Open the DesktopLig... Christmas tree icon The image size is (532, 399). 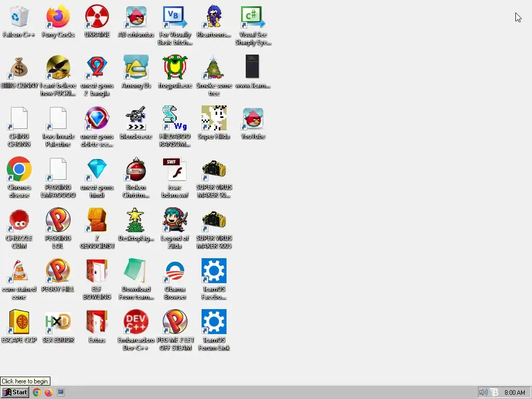(x=136, y=220)
